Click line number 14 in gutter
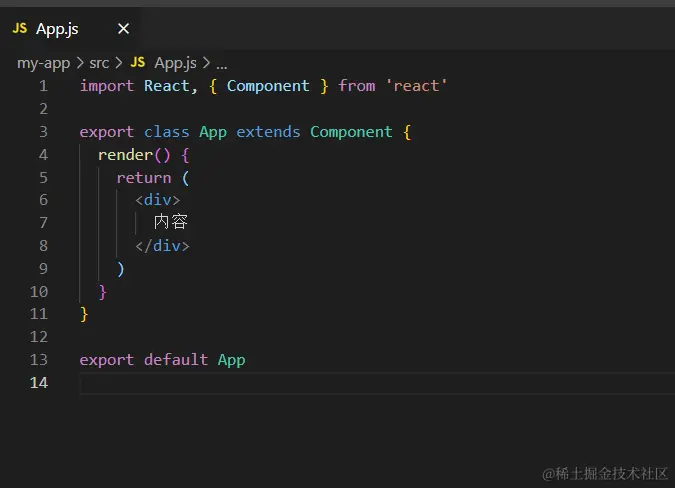 coord(39,383)
